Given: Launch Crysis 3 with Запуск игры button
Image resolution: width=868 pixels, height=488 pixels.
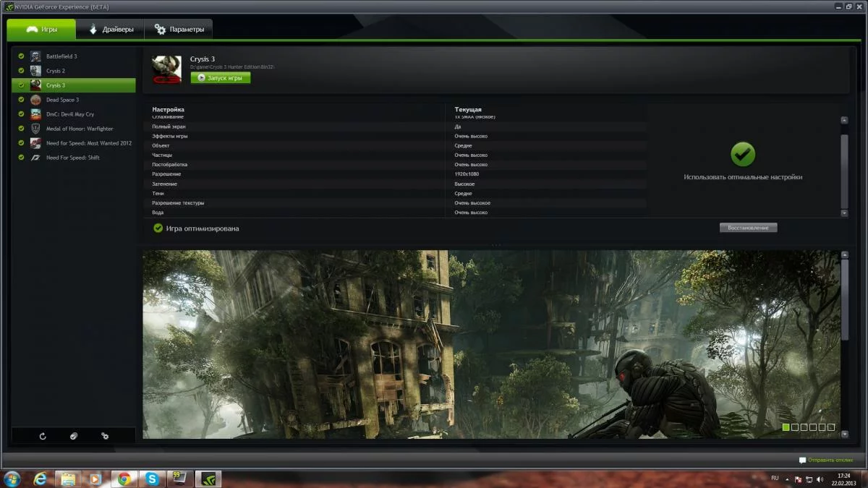Looking at the screenshot, I should point(221,77).
